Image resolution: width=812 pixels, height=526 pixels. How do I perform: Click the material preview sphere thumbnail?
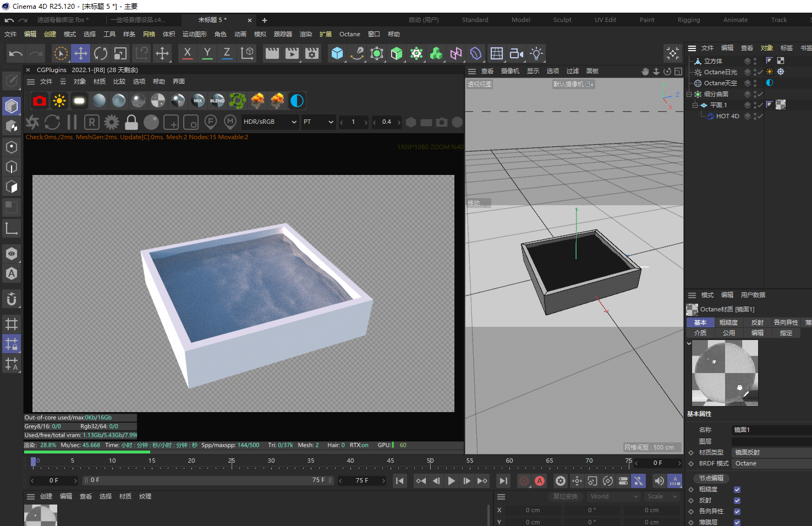725,373
